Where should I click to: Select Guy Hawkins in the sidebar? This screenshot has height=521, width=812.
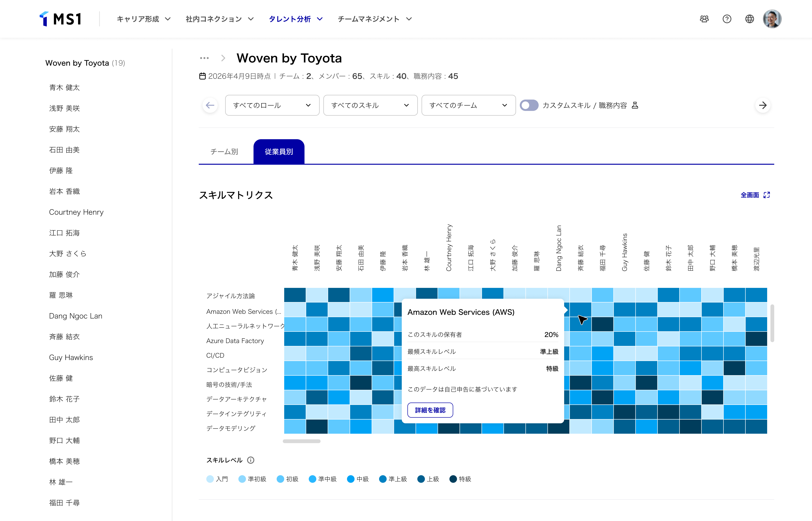tap(71, 357)
